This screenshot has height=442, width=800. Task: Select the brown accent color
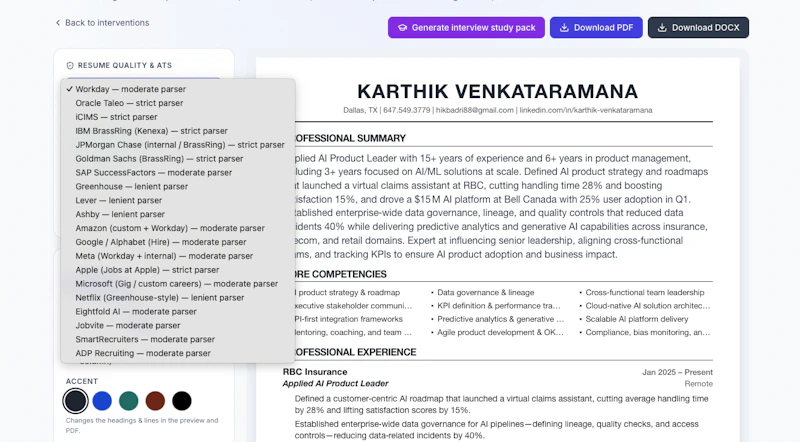(155, 401)
